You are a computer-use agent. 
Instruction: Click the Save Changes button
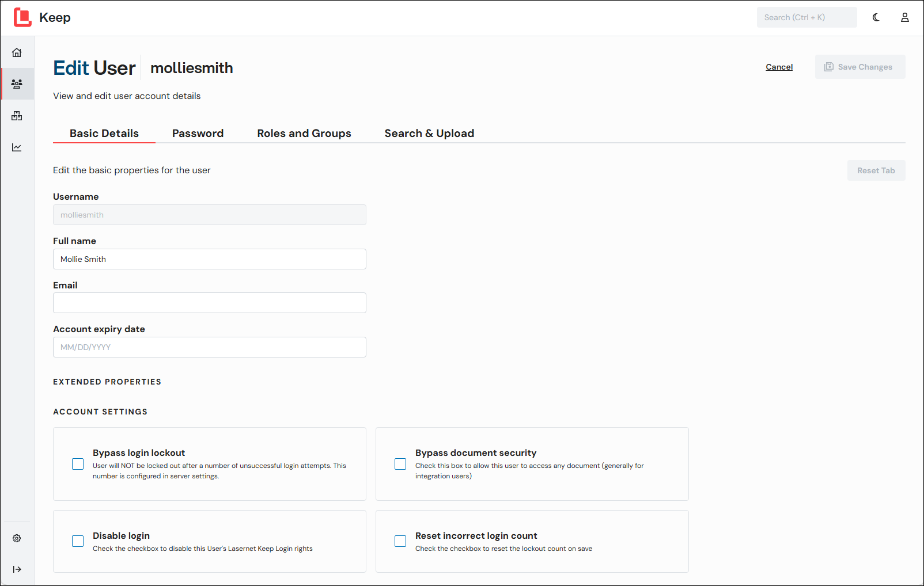pyautogui.click(x=860, y=67)
